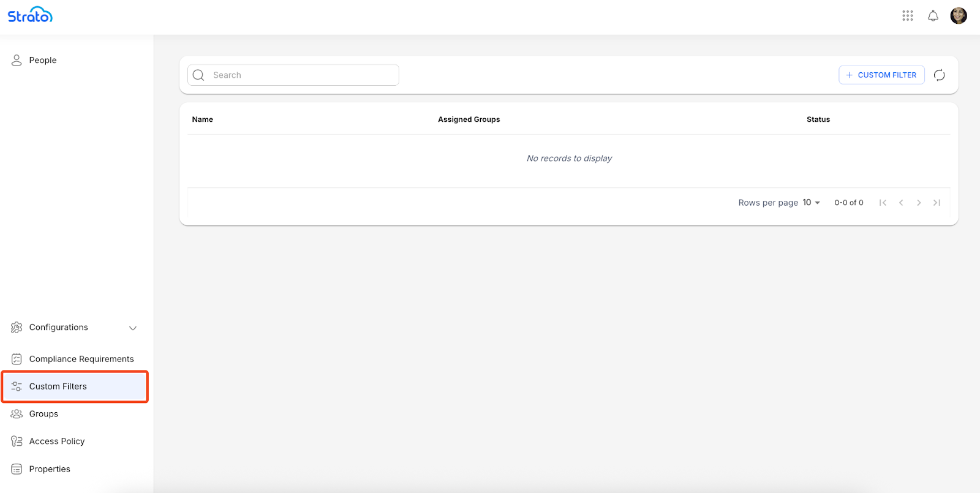Open the notifications bell
This screenshot has width=980, height=493.
point(933,16)
